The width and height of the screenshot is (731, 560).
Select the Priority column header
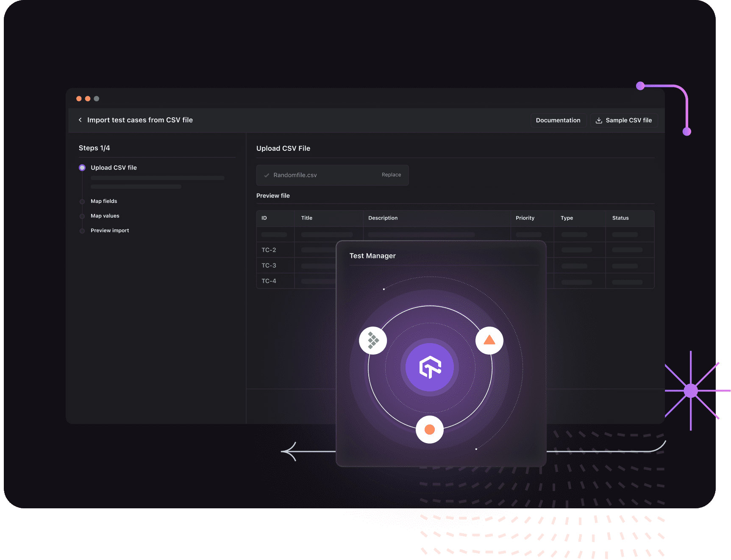pos(525,218)
